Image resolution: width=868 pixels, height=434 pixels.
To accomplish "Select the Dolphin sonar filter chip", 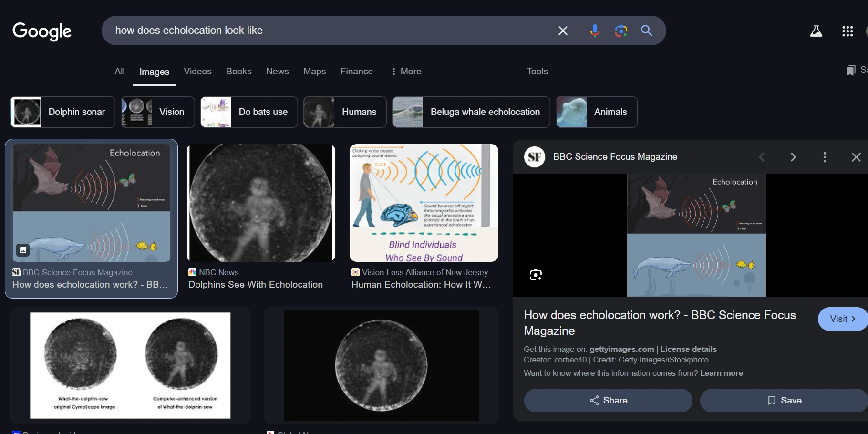I will pyautogui.click(x=63, y=112).
